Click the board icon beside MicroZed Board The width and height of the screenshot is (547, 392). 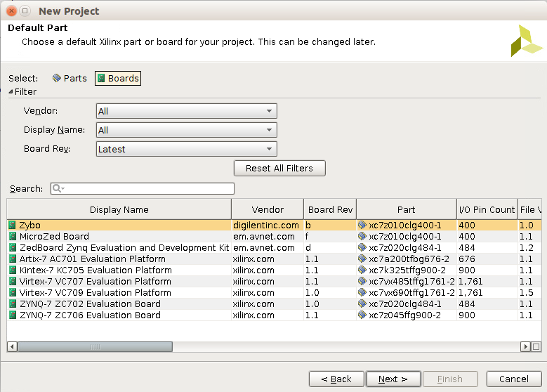[x=13, y=236]
